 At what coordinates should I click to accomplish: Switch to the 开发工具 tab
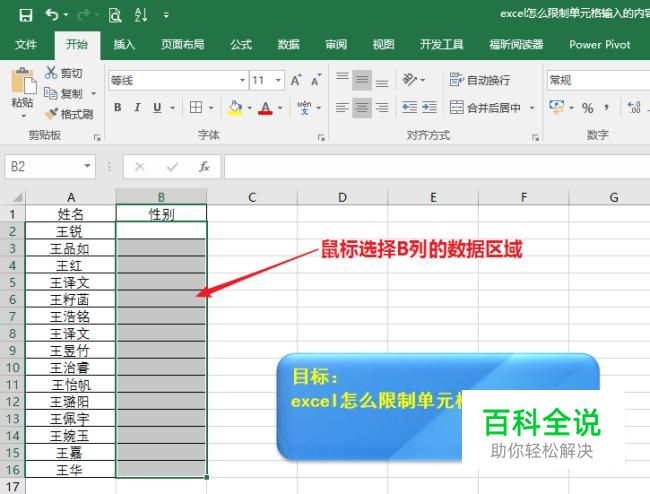pyautogui.click(x=441, y=44)
